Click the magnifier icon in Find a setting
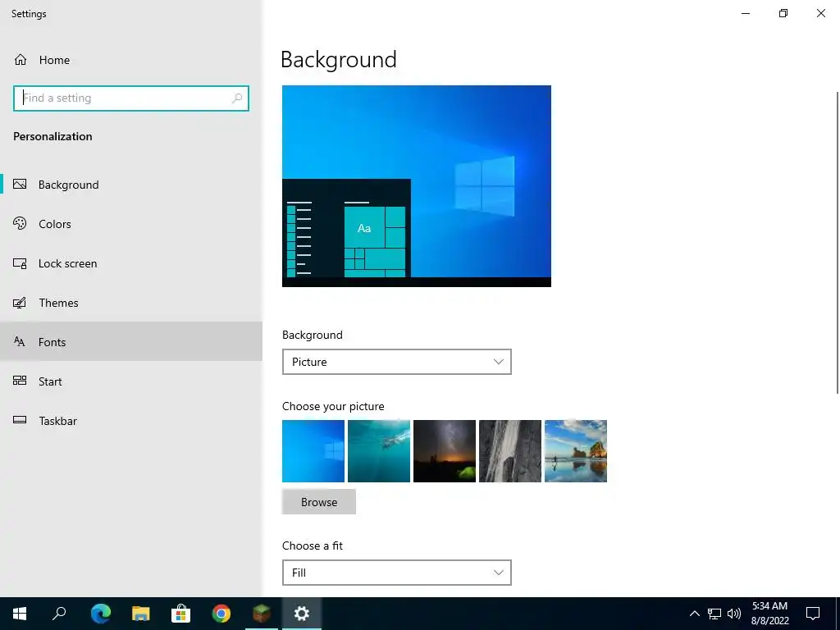 (x=237, y=98)
